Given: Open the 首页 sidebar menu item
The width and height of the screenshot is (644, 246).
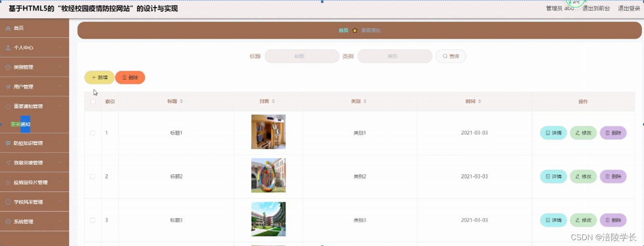Looking at the screenshot, I should click(35, 28).
